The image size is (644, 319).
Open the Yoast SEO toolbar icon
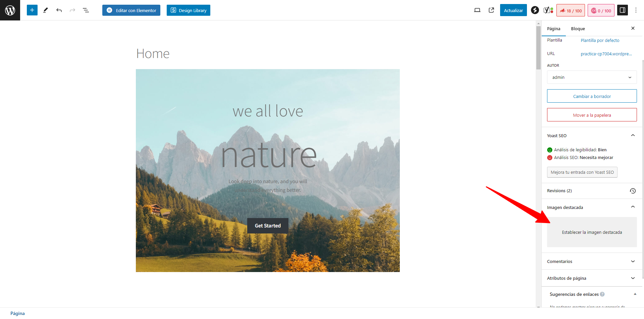pyautogui.click(x=548, y=10)
